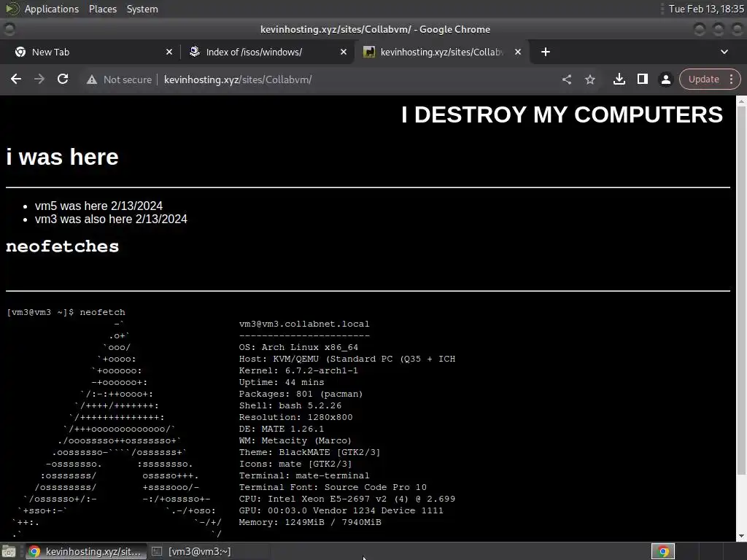Expand the tab search dropdown arrow
This screenshot has width=747, height=560.
tap(724, 52)
